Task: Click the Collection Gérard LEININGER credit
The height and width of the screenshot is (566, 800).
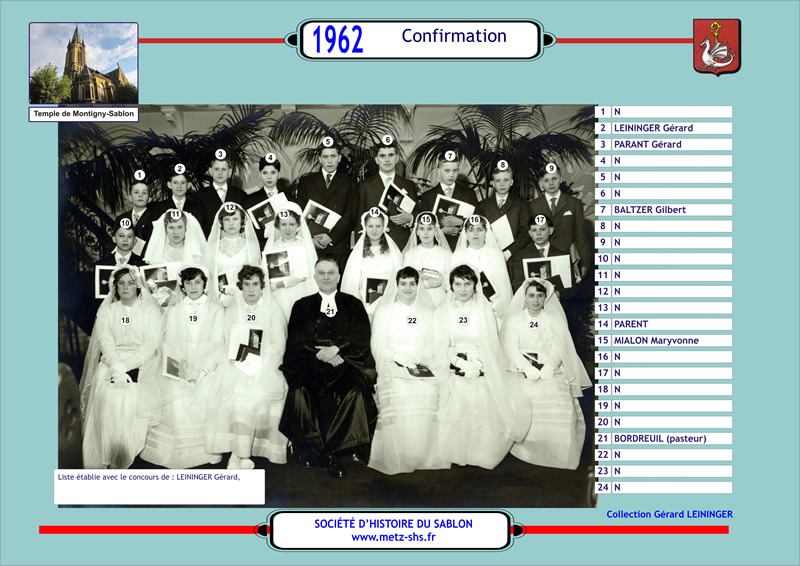Action: click(669, 514)
